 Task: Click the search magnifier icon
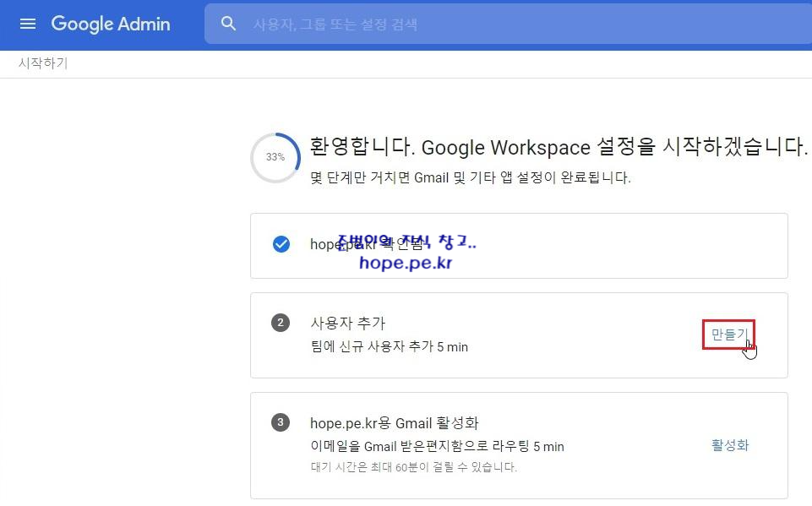(228, 24)
